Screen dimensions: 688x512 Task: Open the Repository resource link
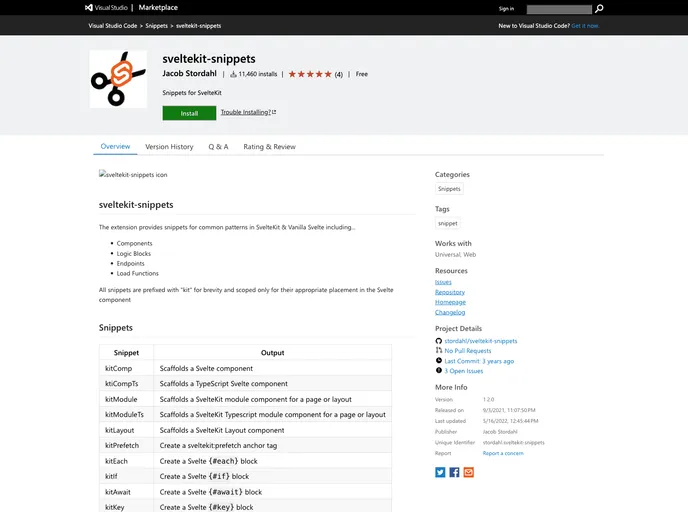450,292
